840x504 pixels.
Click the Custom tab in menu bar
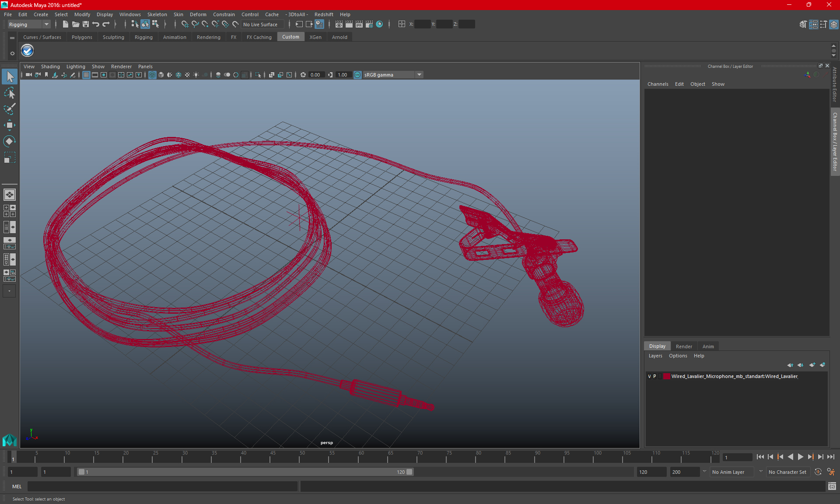point(291,37)
